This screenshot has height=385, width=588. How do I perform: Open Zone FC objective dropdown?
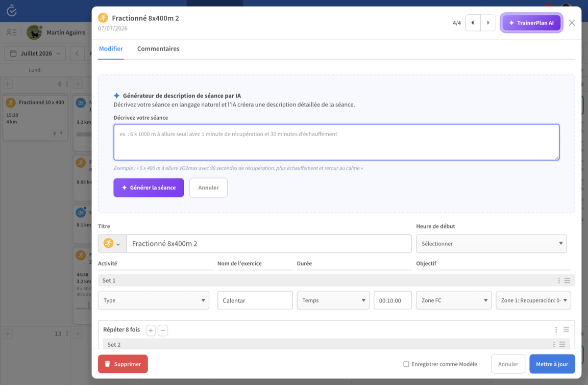(x=454, y=300)
